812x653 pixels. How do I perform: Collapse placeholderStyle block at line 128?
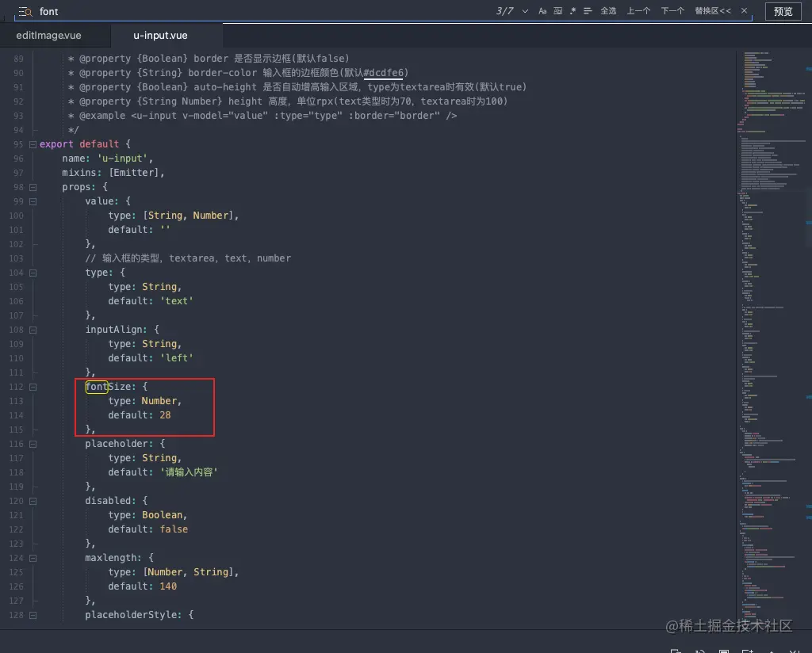(x=33, y=615)
